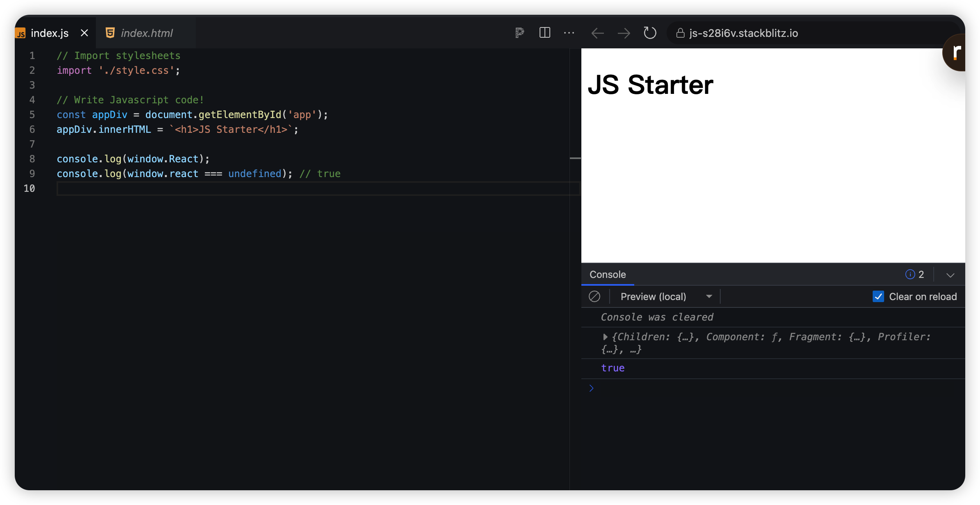Open the ellipsis more-options icon
This screenshot has width=980, height=505.
(x=569, y=33)
